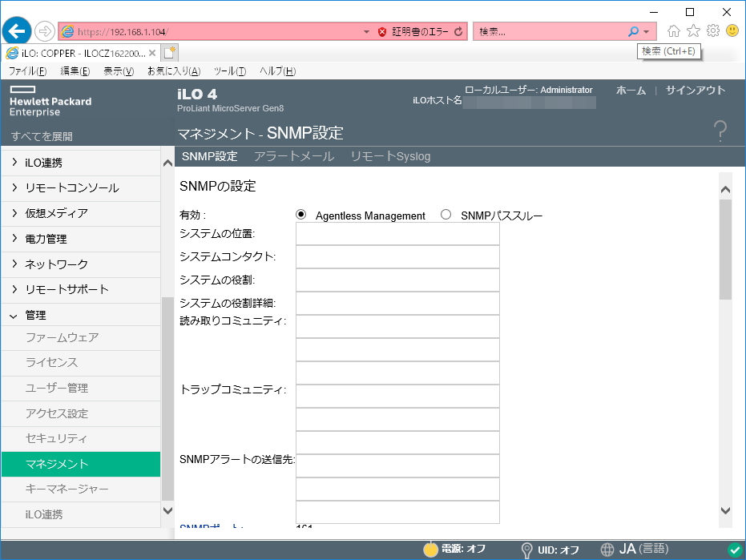Viewport: 746px width, 560px height.
Task: Open Favorites star icon
Action: coord(693,31)
